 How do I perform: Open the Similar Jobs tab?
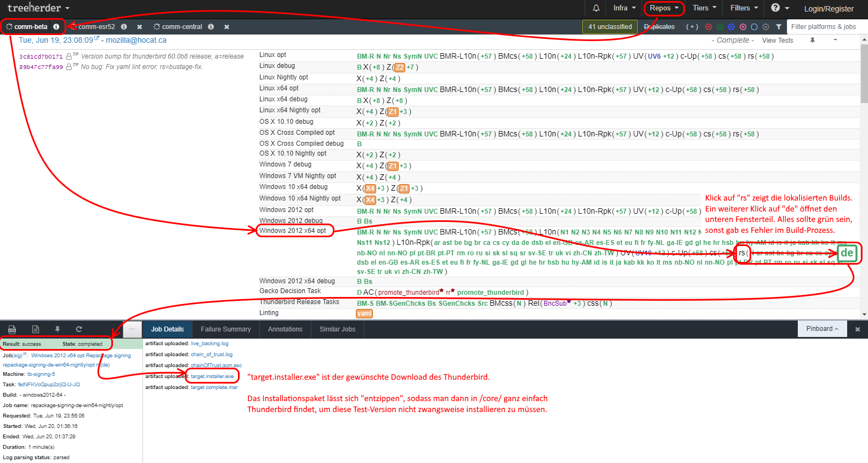(x=337, y=329)
